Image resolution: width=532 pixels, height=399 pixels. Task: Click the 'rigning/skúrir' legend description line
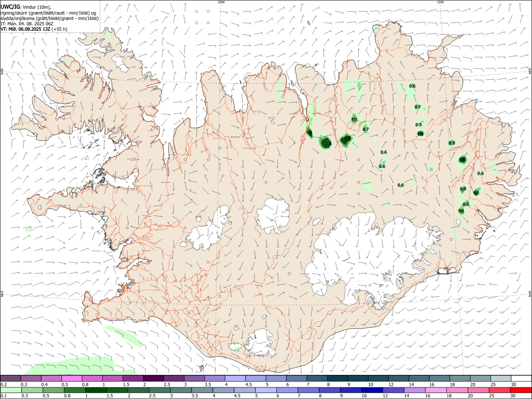[x=48, y=13]
